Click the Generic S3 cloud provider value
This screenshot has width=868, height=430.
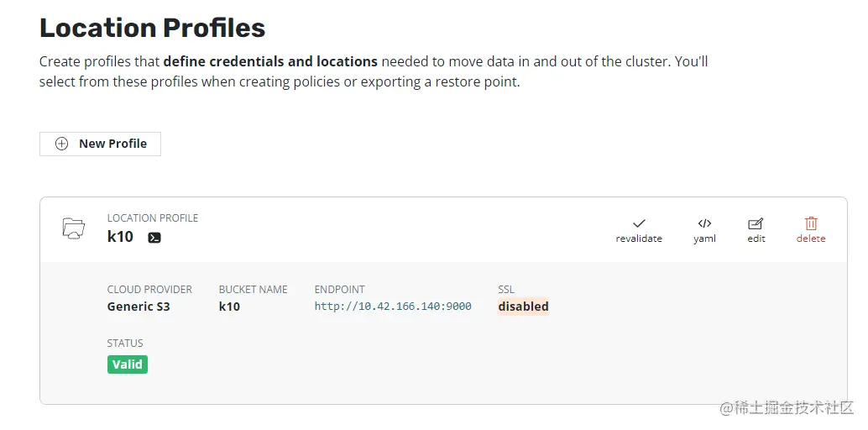(139, 307)
